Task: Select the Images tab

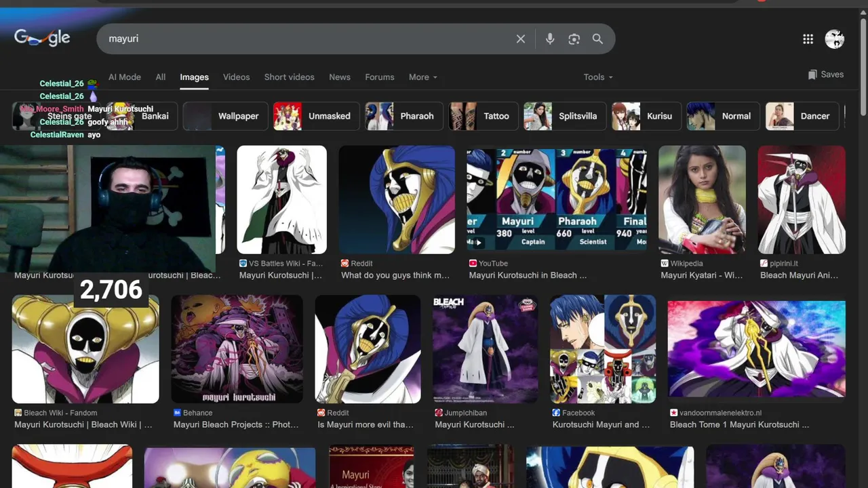Action: click(x=194, y=77)
